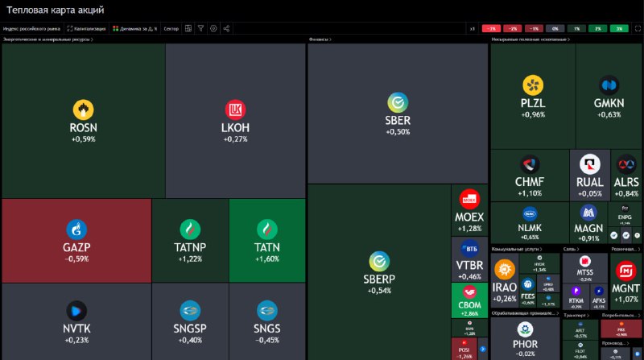Click the TATN Tatneft logo

coord(267,230)
